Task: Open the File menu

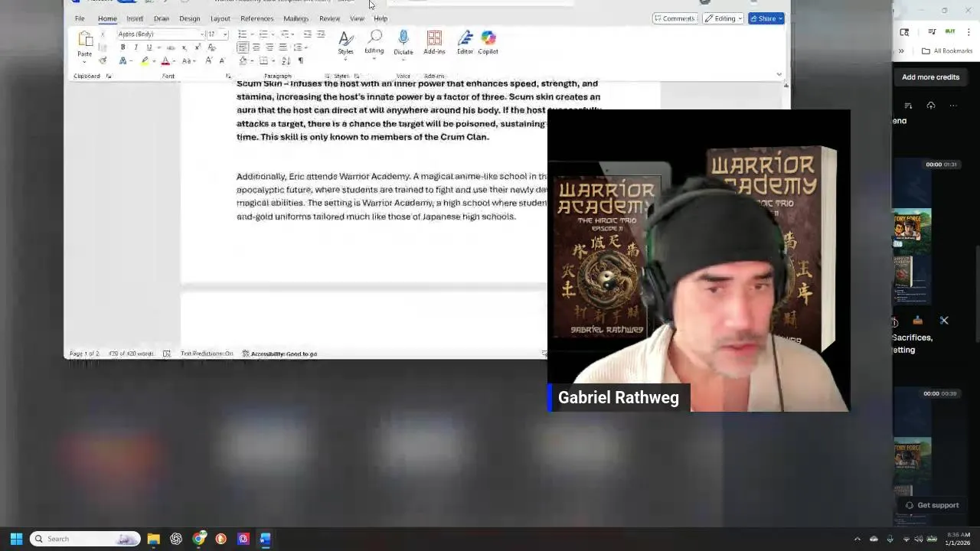Action: pos(80,18)
